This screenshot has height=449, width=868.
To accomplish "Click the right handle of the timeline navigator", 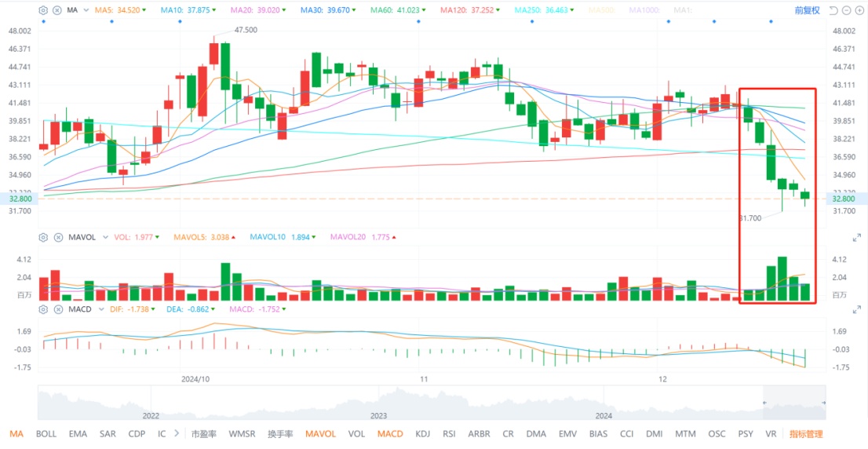I will [824, 403].
